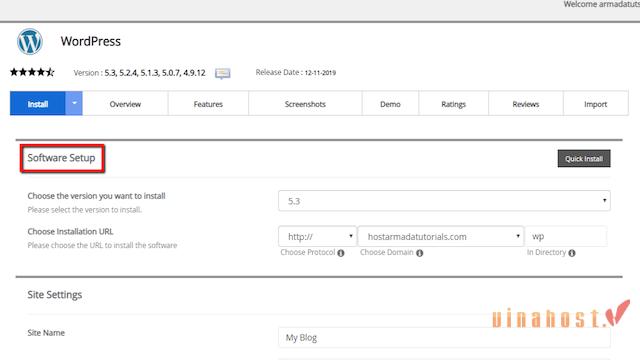640x360 pixels.
Task: Click Choose the version you want label
Action: [x=96, y=196]
